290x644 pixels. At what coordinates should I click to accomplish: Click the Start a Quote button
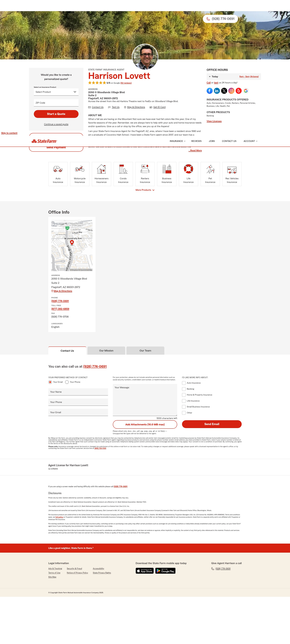[56, 114]
